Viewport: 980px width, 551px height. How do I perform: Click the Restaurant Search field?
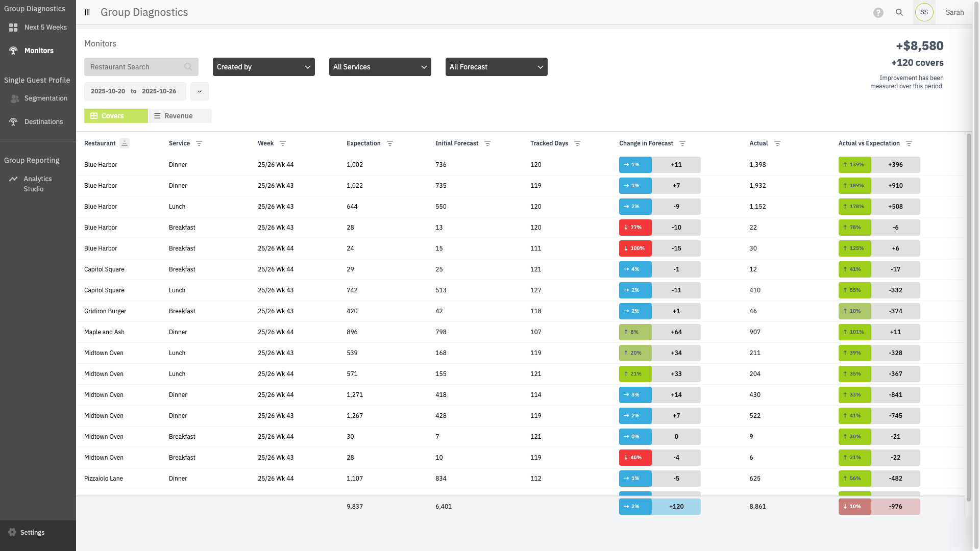136,67
